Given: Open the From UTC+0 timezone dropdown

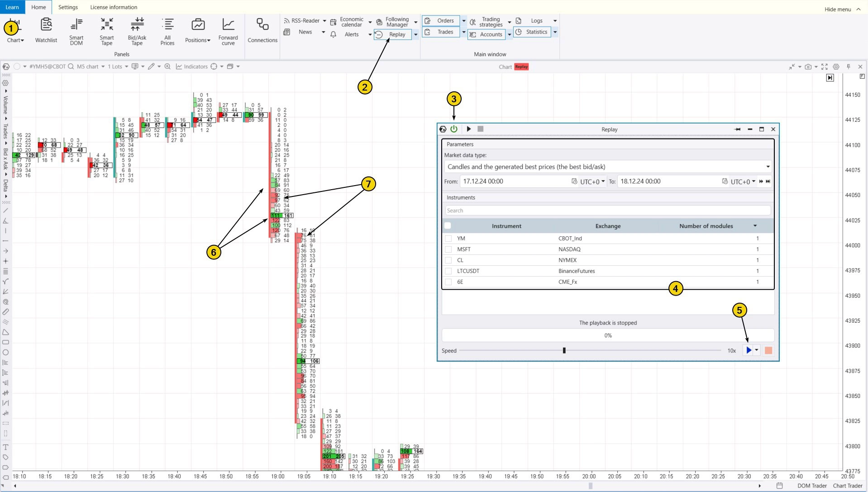Looking at the screenshot, I should pos(592,182).
